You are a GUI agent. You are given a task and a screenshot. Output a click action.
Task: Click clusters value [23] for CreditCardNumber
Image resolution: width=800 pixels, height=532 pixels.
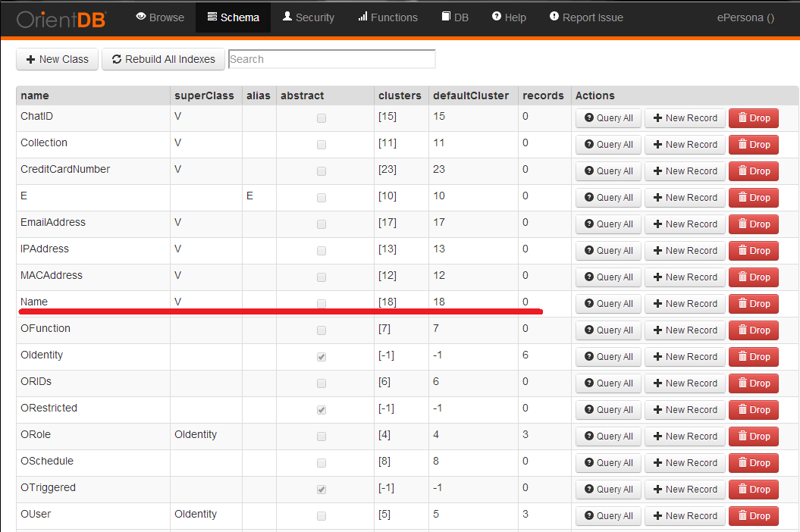(387, 169)
